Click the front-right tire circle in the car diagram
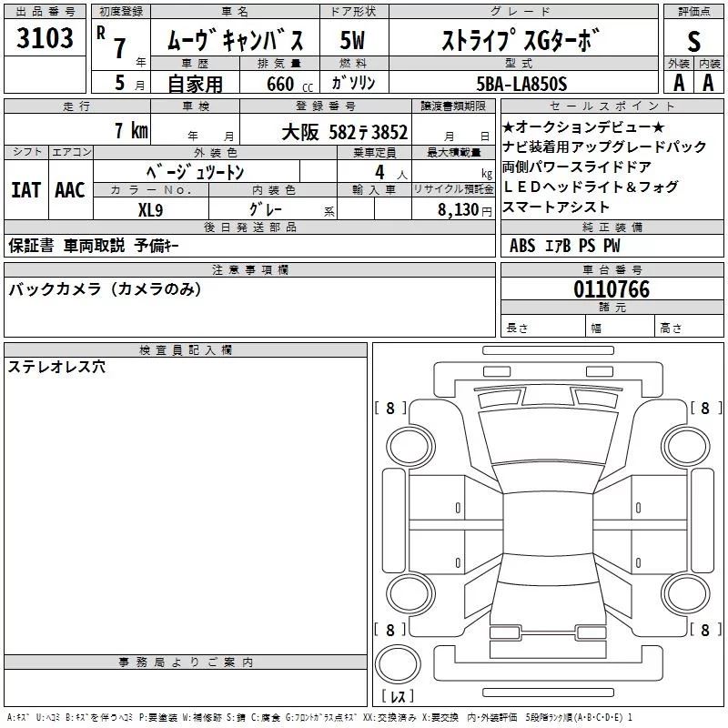The image size is (728, 728). pos(686,447)
